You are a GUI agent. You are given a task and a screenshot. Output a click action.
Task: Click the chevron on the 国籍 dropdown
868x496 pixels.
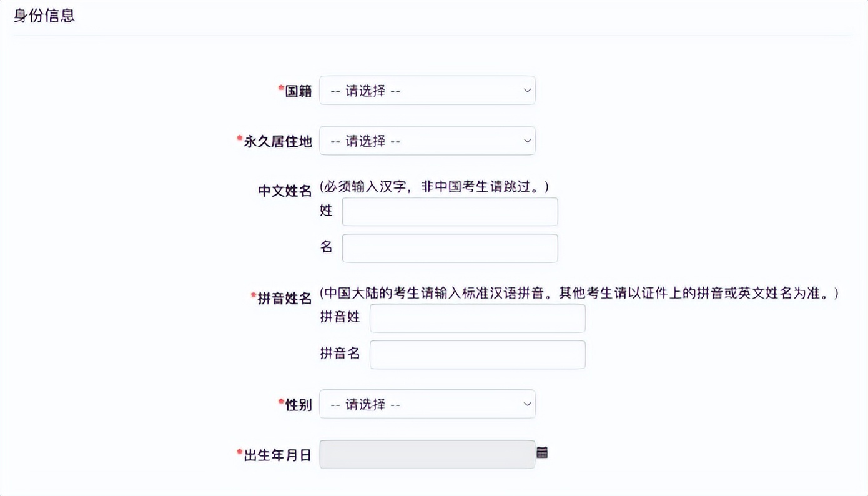pyautogui.click(x=526, y=90)
